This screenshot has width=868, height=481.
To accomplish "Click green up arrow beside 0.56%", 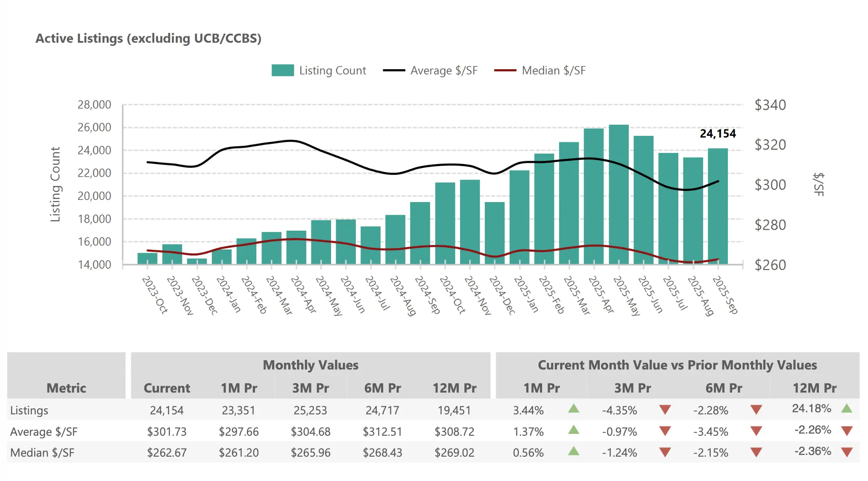I will point(574,451).
